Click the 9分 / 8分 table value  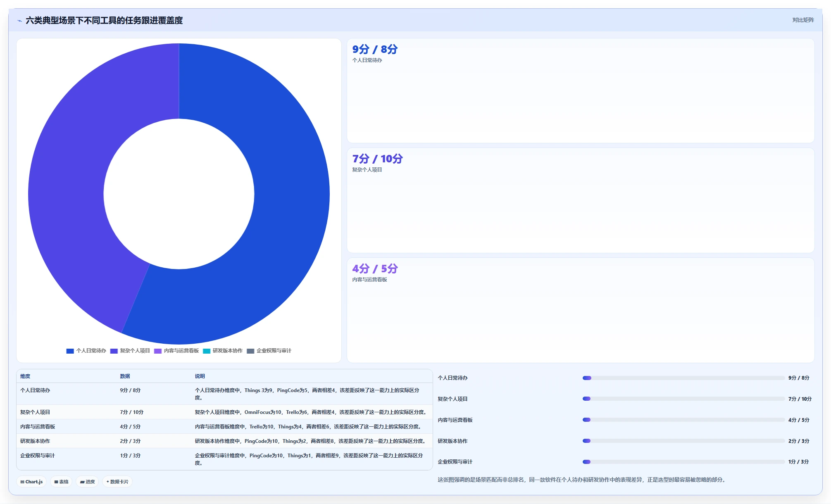pos(130,390)
